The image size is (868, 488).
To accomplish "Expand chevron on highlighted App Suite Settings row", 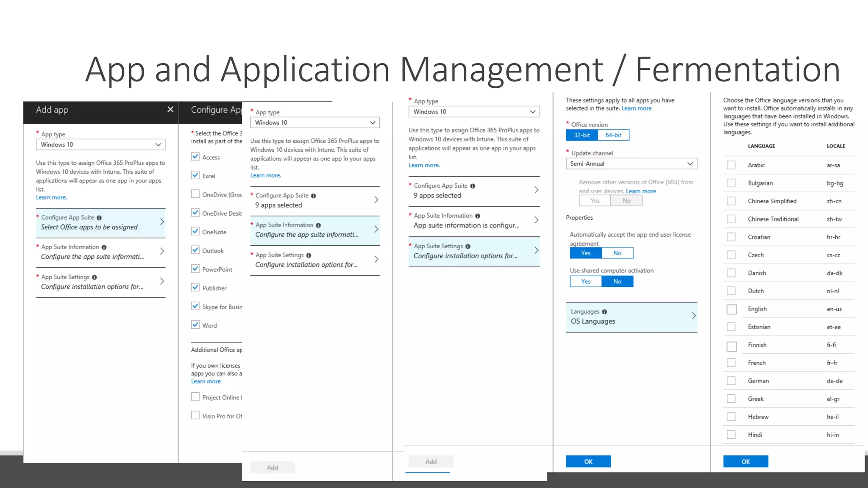I will click(536, 250).
